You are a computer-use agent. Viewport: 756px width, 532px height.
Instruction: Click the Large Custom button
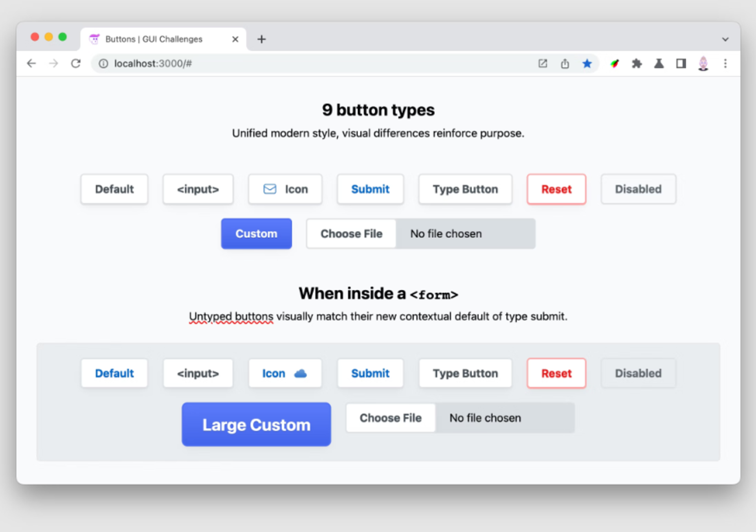(x=256, y=425)
